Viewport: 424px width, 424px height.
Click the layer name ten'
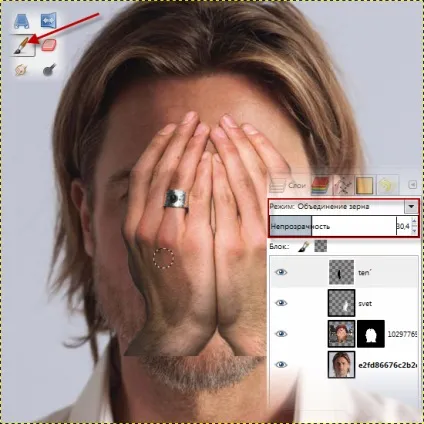[365, 273]
